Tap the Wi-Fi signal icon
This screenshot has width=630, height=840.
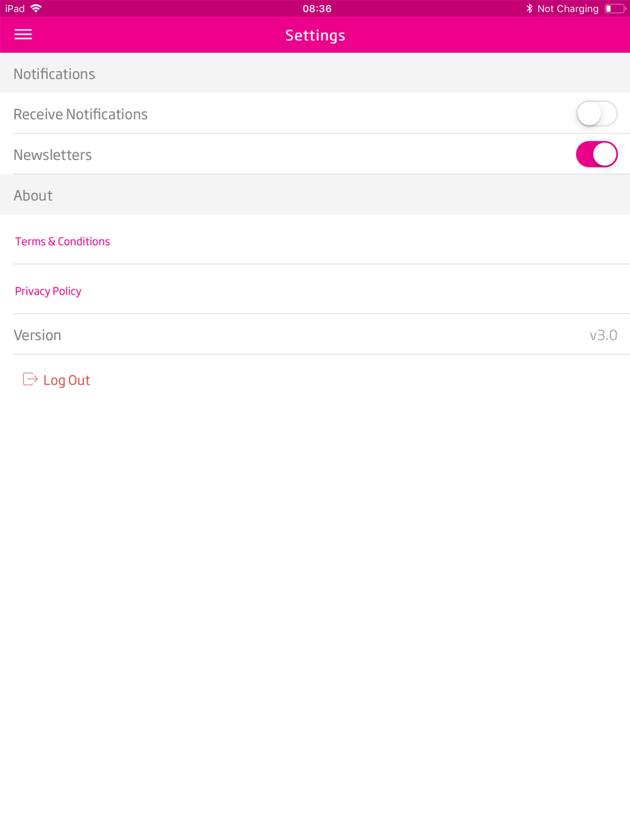(x=36, y=8)
